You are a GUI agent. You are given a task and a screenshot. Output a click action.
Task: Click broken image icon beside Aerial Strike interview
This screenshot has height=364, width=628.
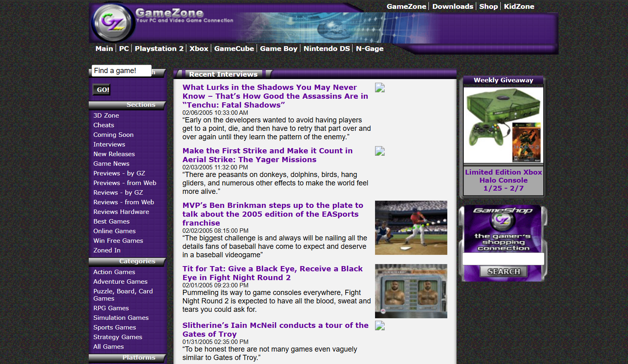(x=380, y=151)
